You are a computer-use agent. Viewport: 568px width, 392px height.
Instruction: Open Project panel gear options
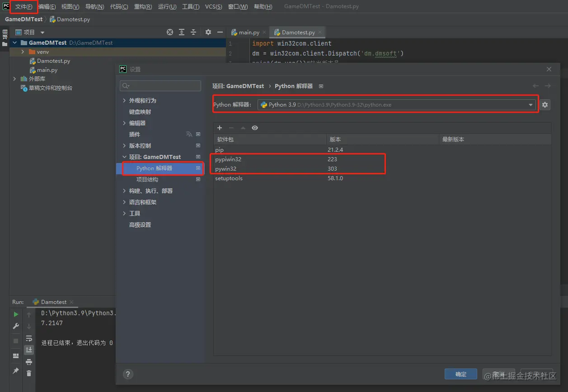[x=208, y=32]
